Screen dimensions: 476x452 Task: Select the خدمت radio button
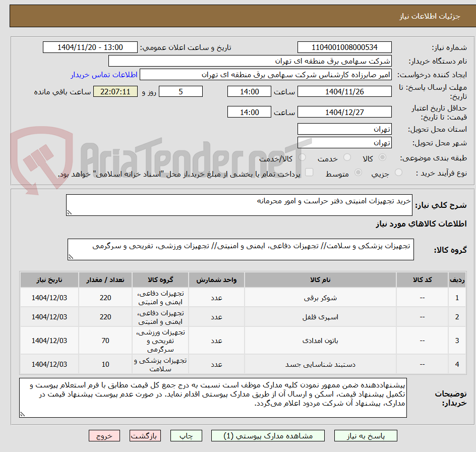pyautogui.click(x=347, y=157)
